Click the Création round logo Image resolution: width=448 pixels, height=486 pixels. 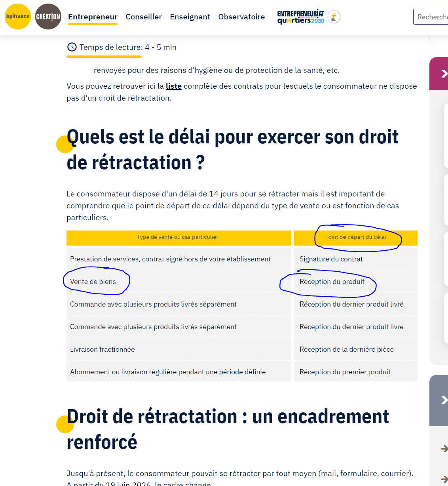click(48, 17)
